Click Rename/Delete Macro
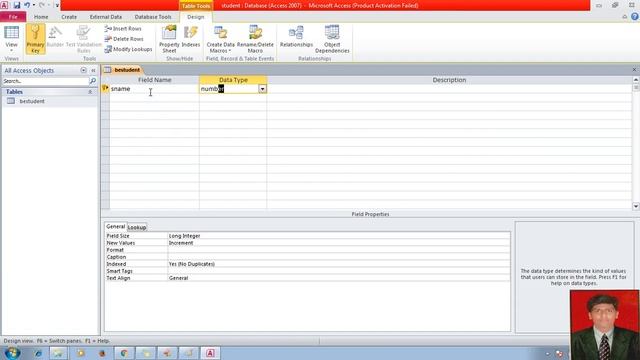 pyautogui.click(x=255, y=39)
